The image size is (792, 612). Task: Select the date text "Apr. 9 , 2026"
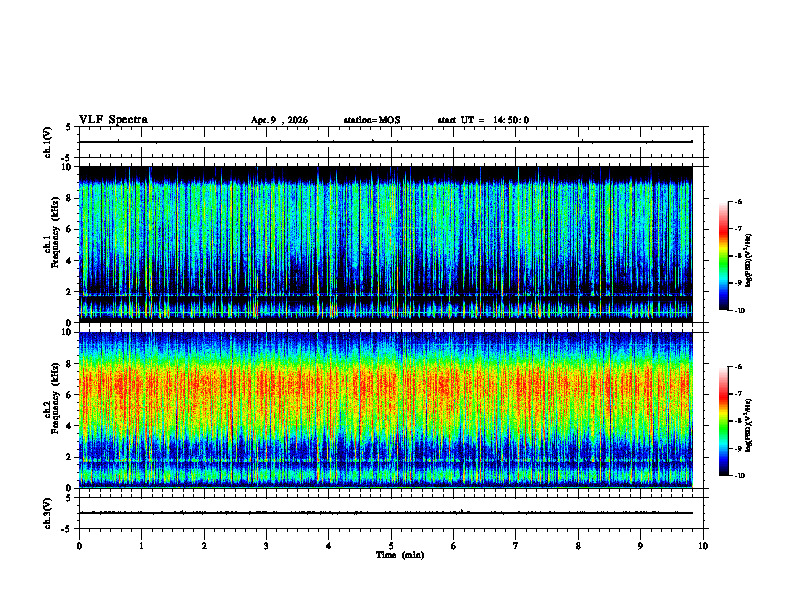(x=279, y=120)
